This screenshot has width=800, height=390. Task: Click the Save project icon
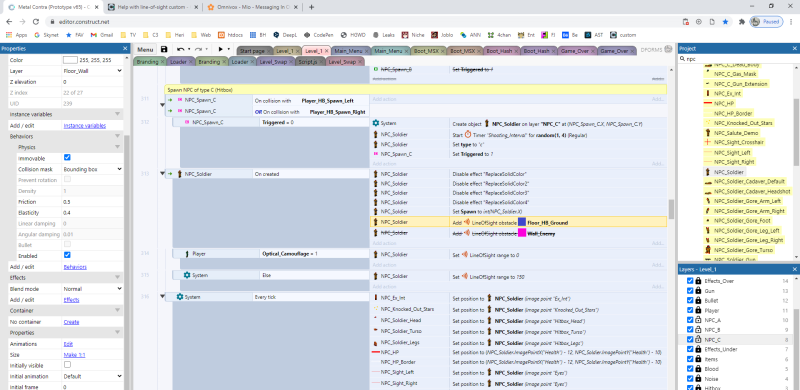pyautogui.click(x=164, y=50)
